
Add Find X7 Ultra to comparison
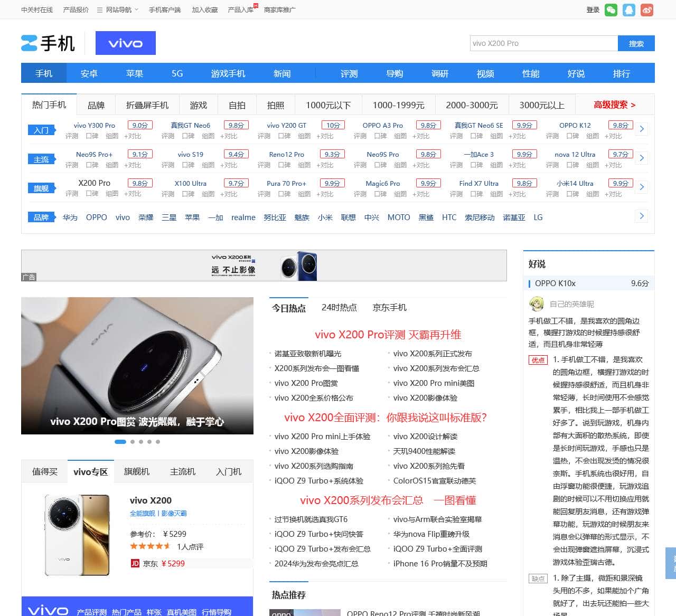(x=517, y=194)
